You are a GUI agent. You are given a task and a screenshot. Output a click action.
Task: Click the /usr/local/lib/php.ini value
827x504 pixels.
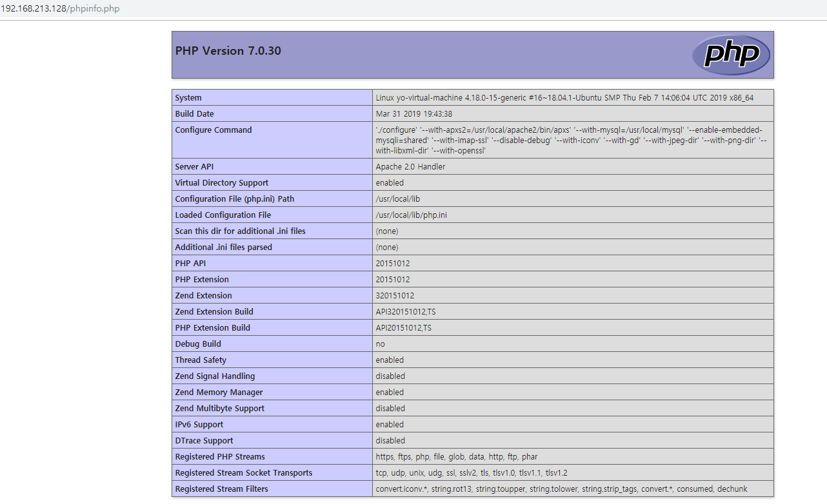tap(411, 215)
